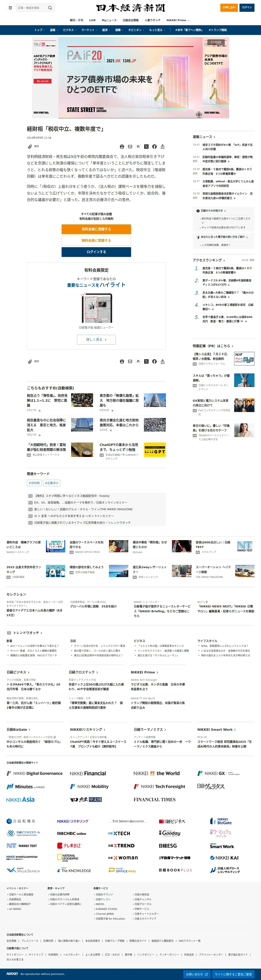Image resolution: width=261 pixels, height=980 pixels.
Task: Click the bottom share upload icon
Action: tap(162, 361)
